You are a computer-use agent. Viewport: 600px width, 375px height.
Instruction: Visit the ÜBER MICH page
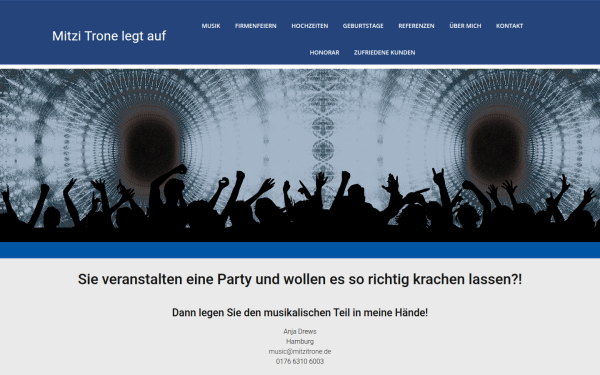(465, 26)
